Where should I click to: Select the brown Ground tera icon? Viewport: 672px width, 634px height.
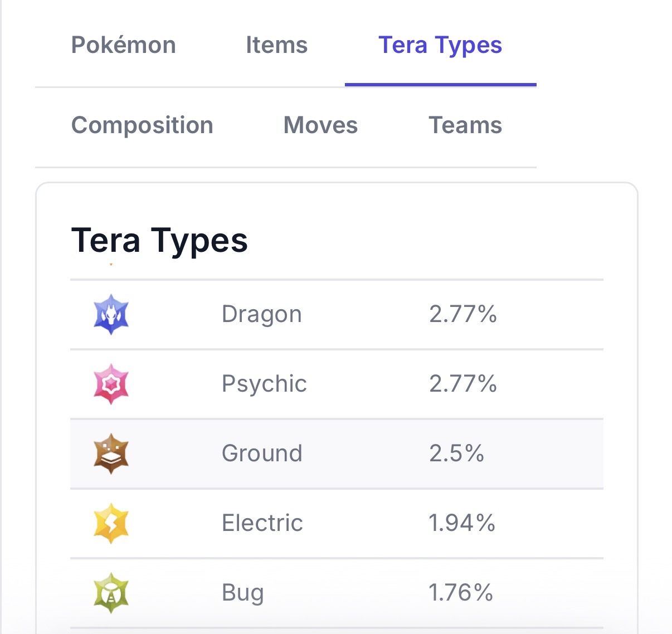pos(111,453)
